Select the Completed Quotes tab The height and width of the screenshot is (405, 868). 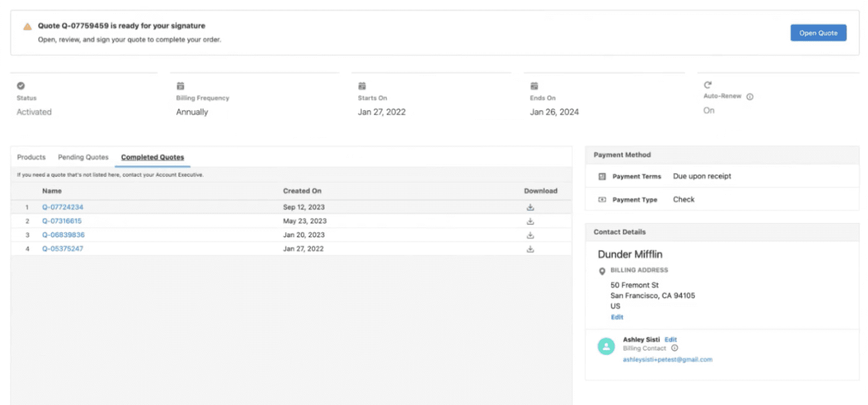point(153,157)
